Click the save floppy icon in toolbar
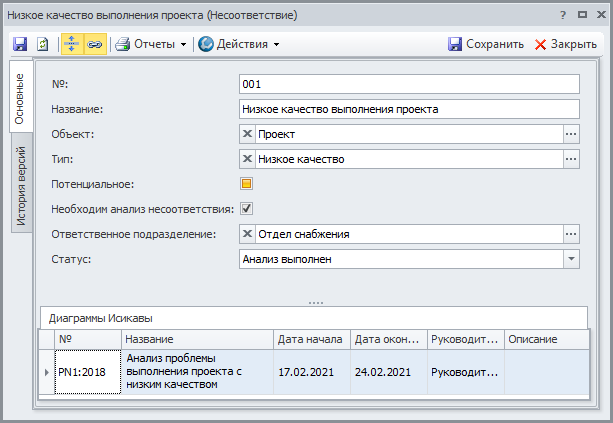 point(20,44)
